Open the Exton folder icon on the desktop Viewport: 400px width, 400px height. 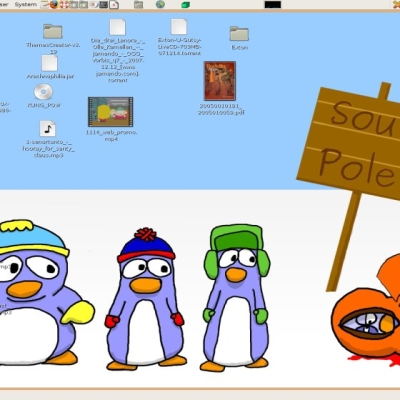pos(239,34)
